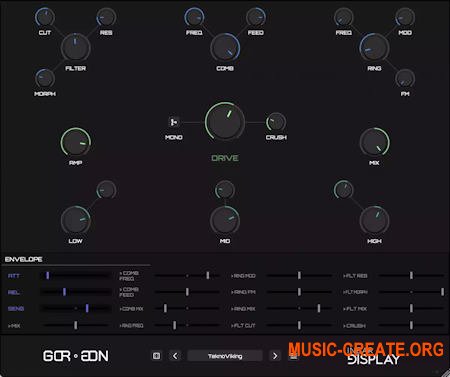Click the DRIVE label text
450x377 pixels.
tap(225, 158)
